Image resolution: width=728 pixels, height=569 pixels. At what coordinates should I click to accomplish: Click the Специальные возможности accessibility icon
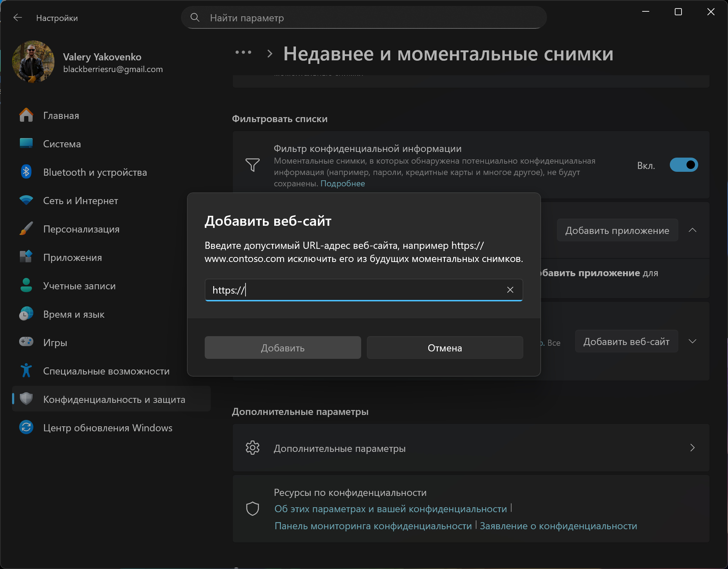pos(26,371)
